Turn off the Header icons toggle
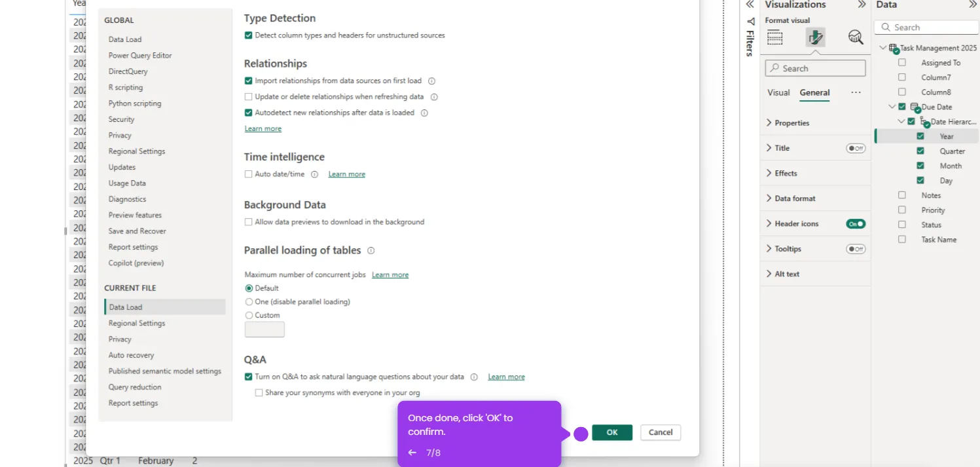The width and height of the screenshot is (980, 467). (856, 224)
